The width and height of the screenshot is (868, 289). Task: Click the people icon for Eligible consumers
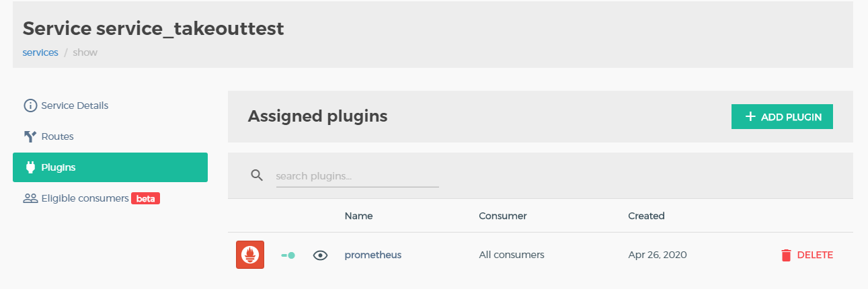(30, 198)
